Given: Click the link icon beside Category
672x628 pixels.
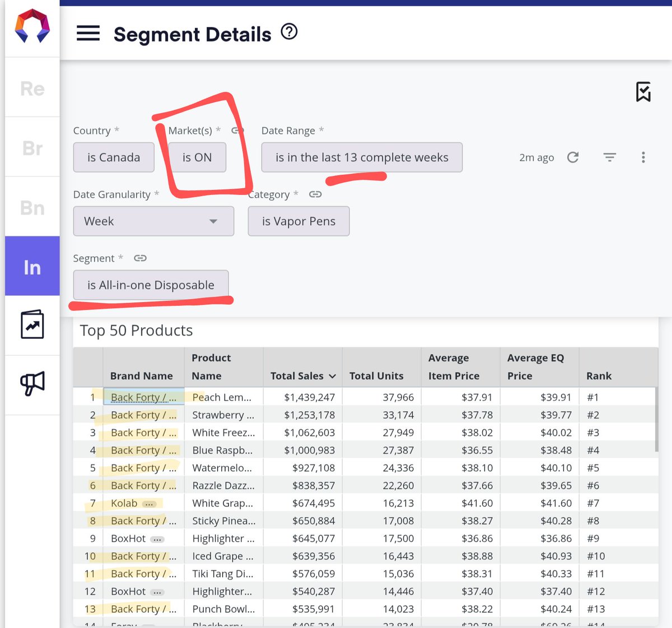Looking at the screenshot, I should tap(315, 194).
